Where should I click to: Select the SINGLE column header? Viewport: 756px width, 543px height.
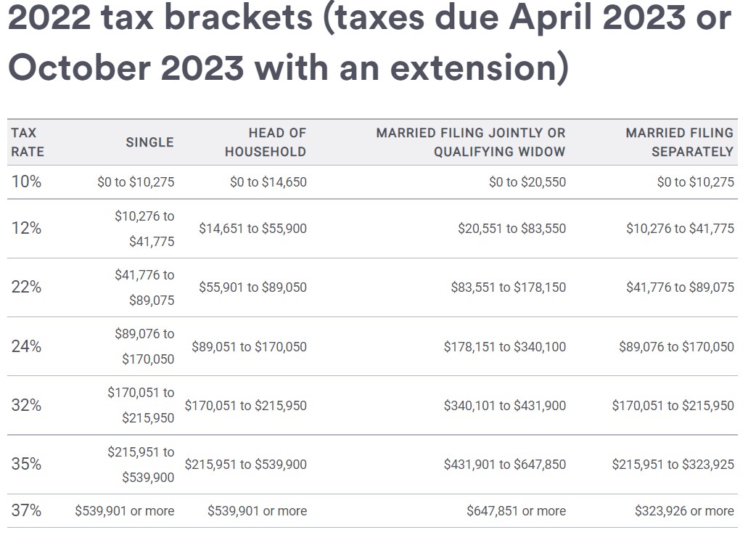point(149,142)
